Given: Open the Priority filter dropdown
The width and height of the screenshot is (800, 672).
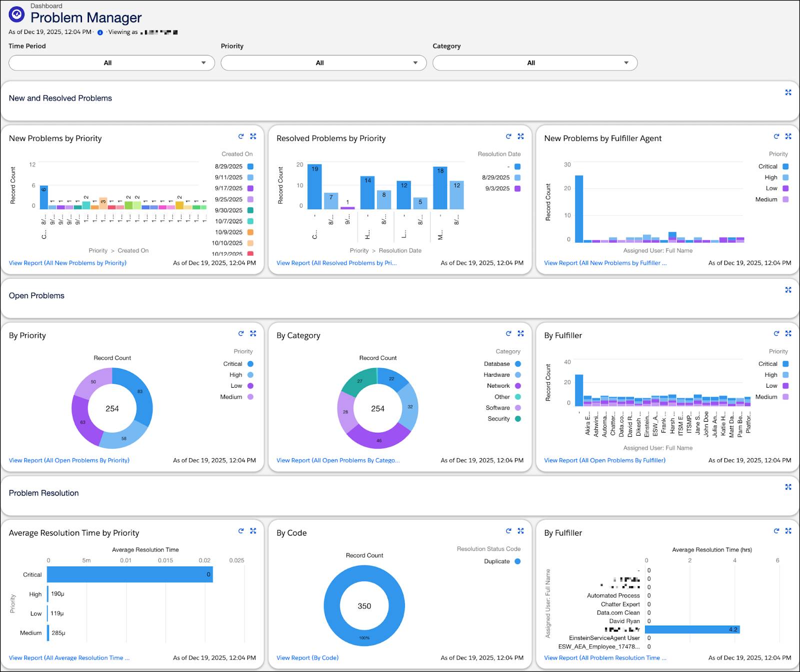Looking at the screenshot, I should click(x=323, y=62).
